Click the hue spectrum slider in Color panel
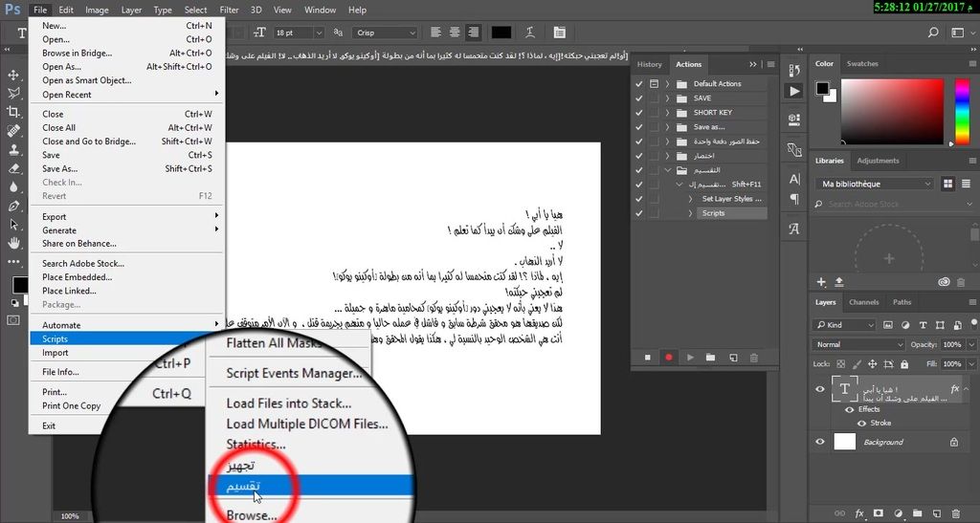The image size is (980, 523). click(963, 111)
